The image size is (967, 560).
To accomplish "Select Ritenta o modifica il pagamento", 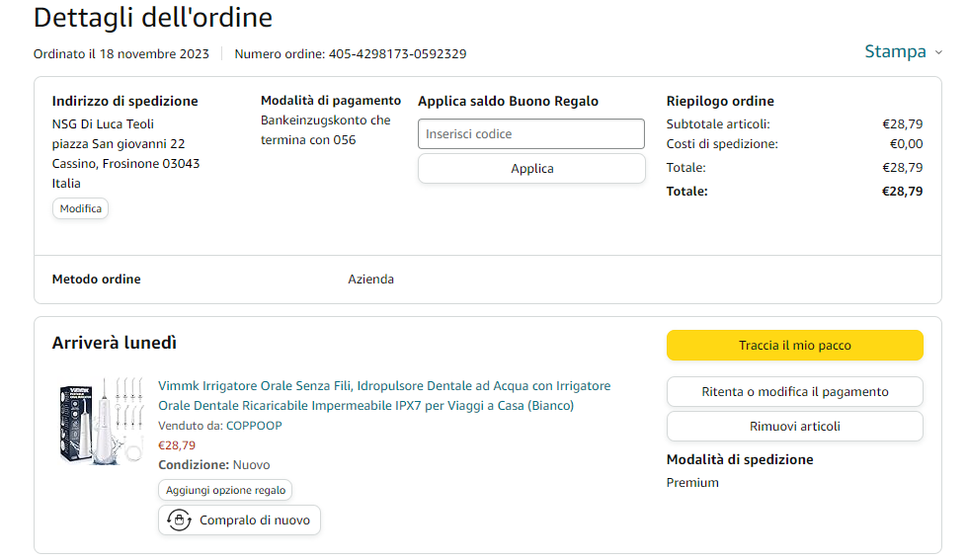I will [794, 392].
